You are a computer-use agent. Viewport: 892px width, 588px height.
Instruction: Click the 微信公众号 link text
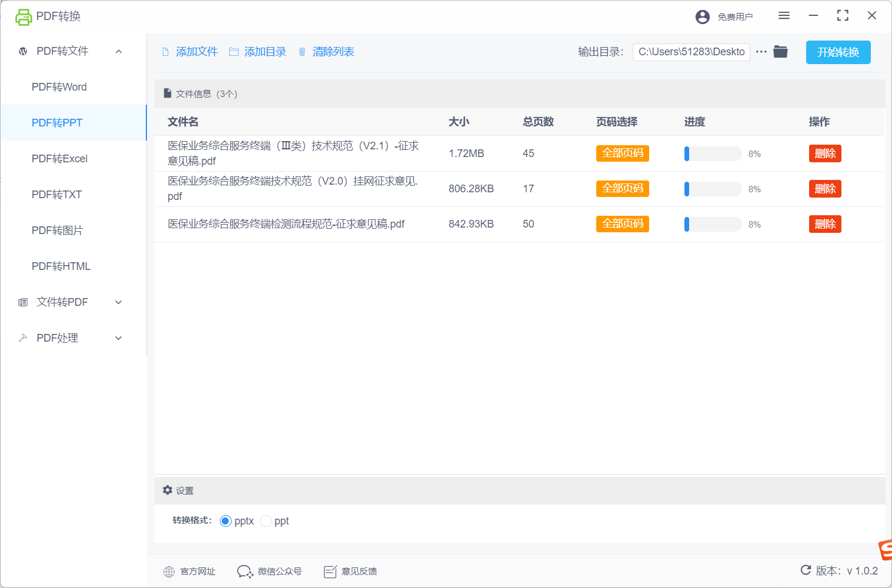tap(280, 572)
